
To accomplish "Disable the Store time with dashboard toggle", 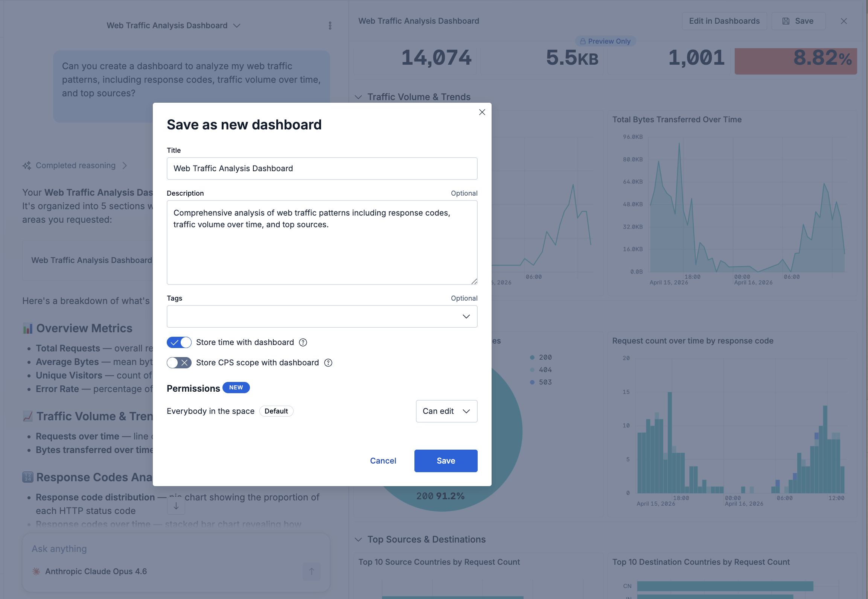I will [x=179, y=342].
